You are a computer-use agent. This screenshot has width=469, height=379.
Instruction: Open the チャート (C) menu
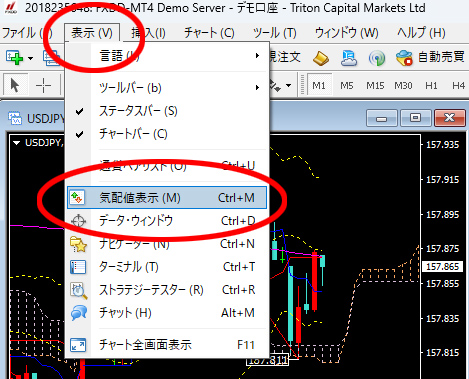click(209, 33)
